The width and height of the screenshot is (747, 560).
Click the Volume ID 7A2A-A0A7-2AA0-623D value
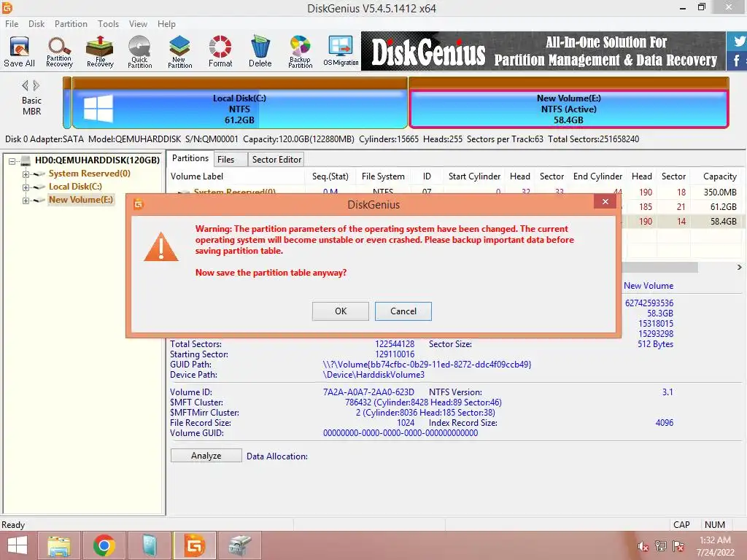tap(368, 392)
